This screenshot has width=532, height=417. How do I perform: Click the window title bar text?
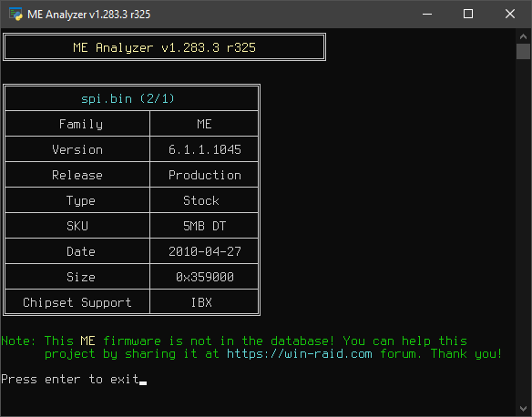[x=89, y=15]
